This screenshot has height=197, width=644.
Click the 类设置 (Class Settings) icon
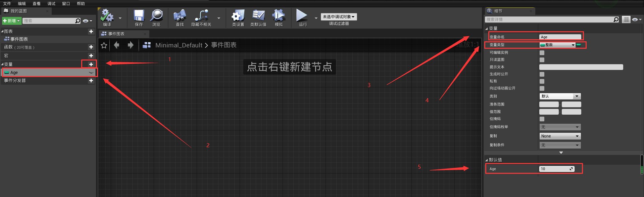[238, 16]
